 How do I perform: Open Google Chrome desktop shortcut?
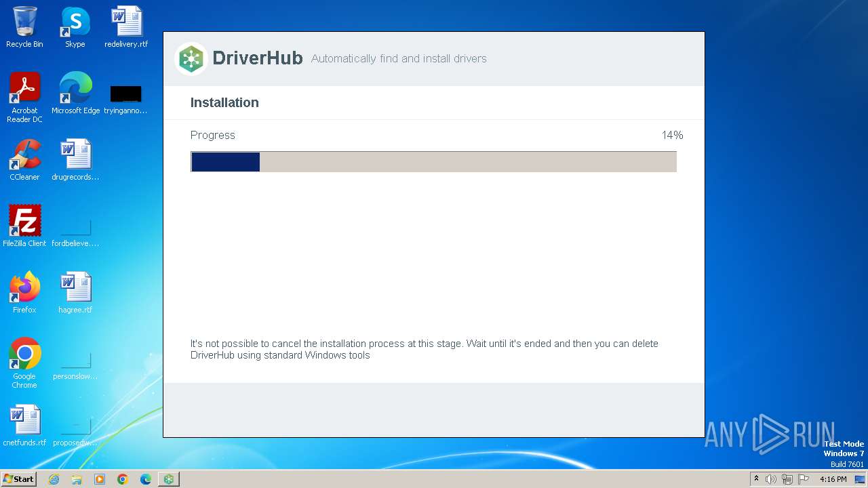coord(24,363)
